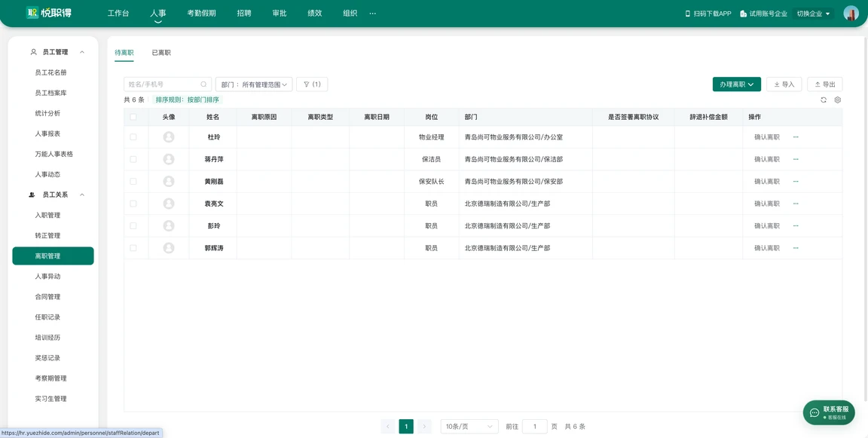868x438 pixels.
Task: Click 确认离职 for 杜玲
Action: 767,136
